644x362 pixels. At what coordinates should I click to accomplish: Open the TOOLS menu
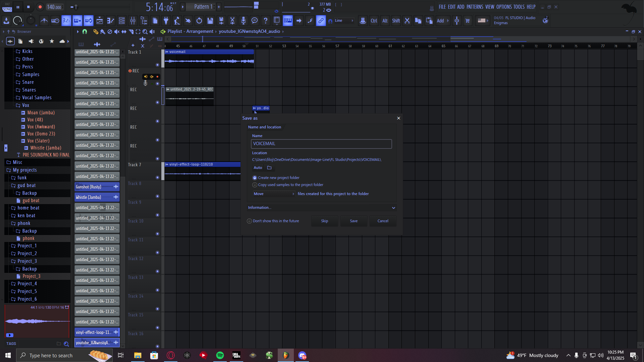(x=519, y=7)
